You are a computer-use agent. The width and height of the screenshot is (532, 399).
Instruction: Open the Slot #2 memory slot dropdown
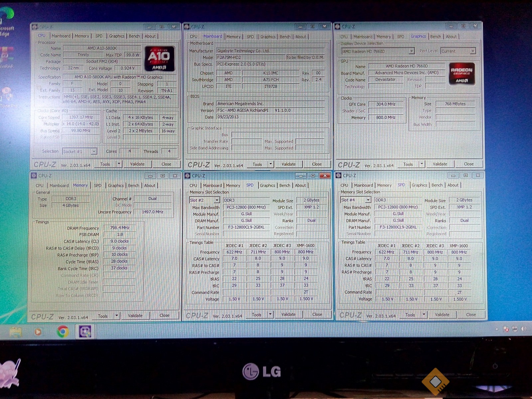[217, 200]
